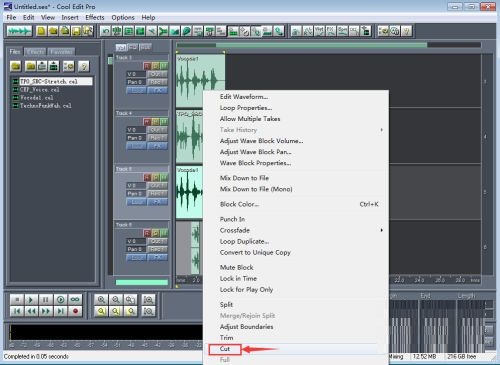Select Adjust Wave Block Volume entry
The width and height of the screenshot is (500, 365).
point(261,141)
